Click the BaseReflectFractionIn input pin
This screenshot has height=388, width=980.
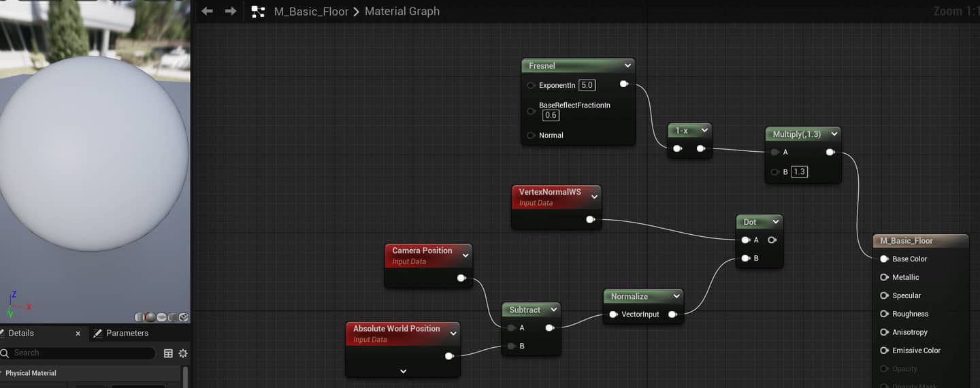click(531, 111)
